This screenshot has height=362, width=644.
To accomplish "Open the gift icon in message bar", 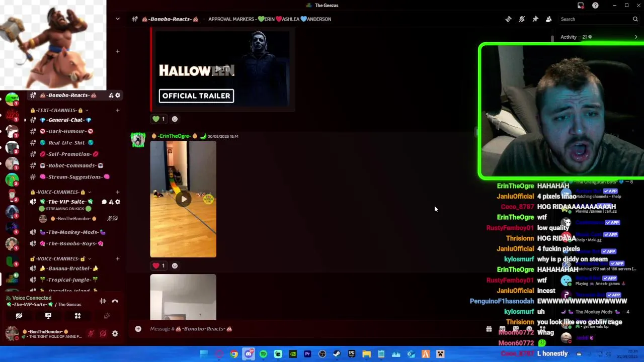I will [489, 329].
